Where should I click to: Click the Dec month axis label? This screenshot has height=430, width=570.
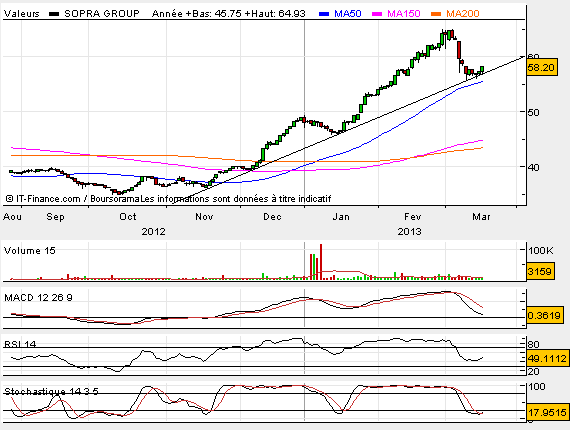click(272, 217)
